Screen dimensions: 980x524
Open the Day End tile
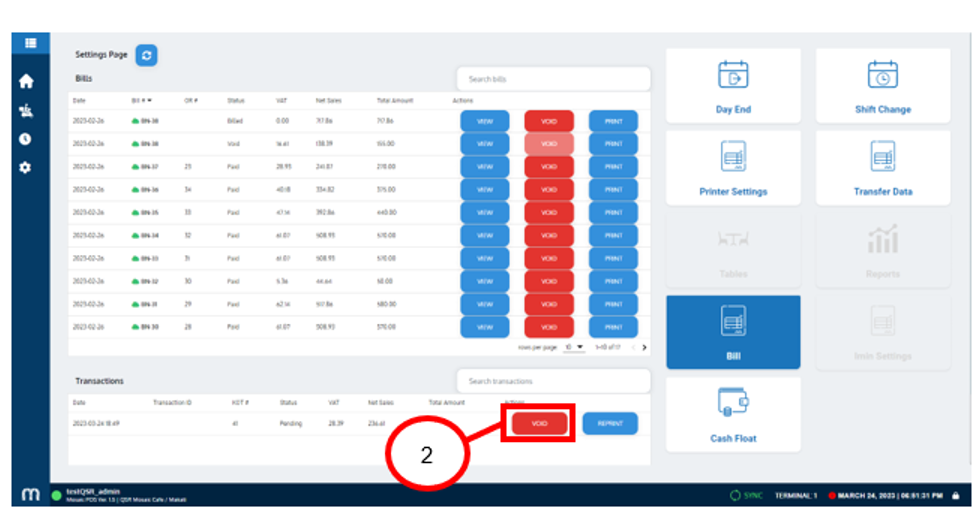pyautogui.click(x=733, y=87)
